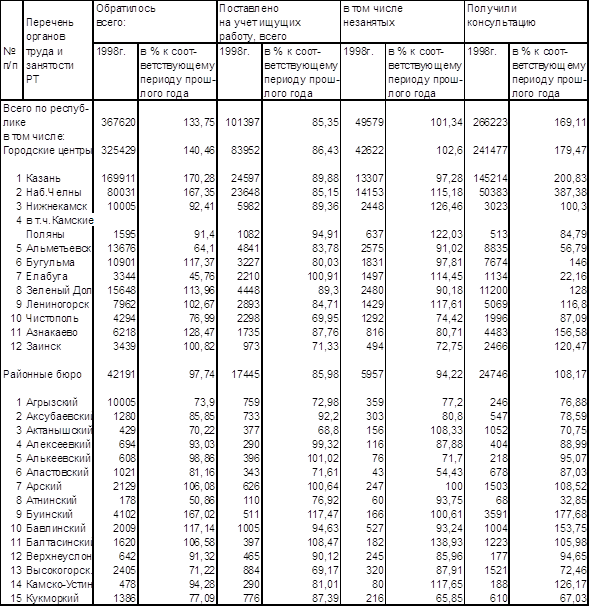Click the Обратилось всего header cell
The image size is (589, 606).
(x=155, y=22)
